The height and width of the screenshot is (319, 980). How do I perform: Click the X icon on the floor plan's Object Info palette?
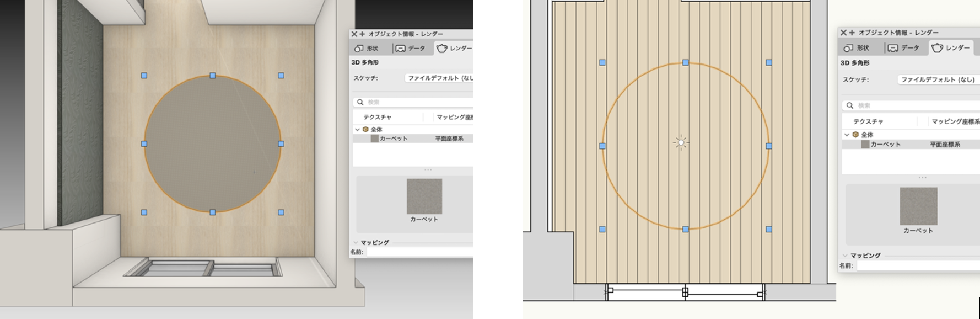point(843,33)
